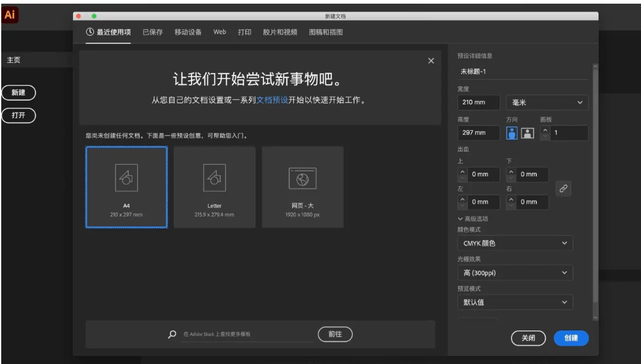Select the Letter 215.9 x 279.4 mm preset

214,187
